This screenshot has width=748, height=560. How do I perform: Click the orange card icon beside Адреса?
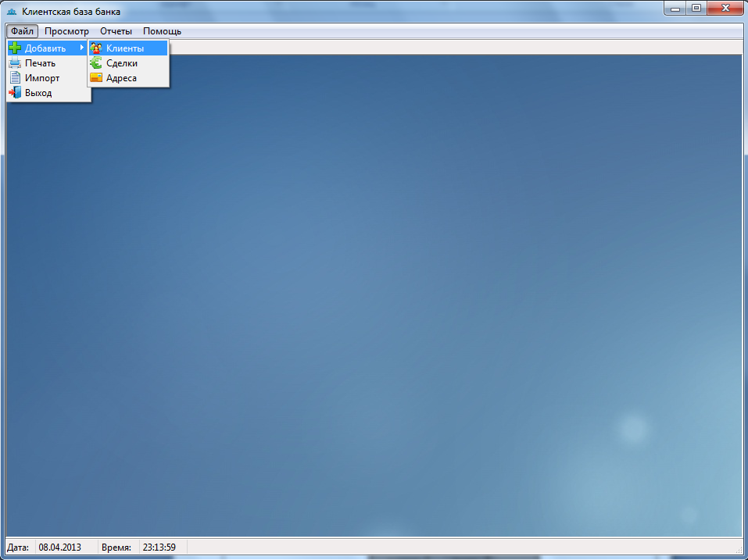click(96, 77)
